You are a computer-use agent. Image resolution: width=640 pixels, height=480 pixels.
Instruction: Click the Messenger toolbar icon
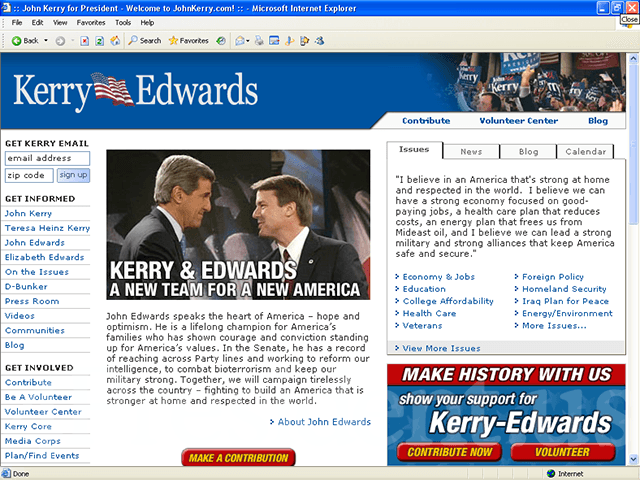320,41
